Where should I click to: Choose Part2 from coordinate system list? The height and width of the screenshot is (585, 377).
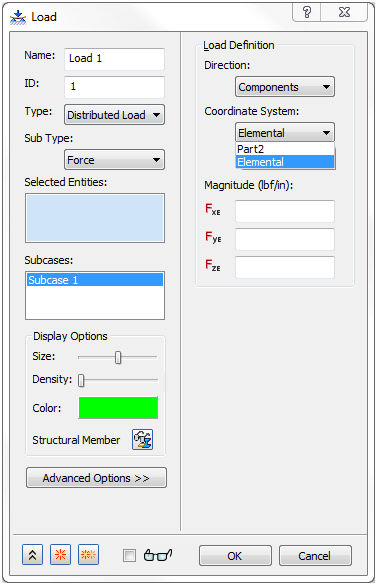pos(285,149)
